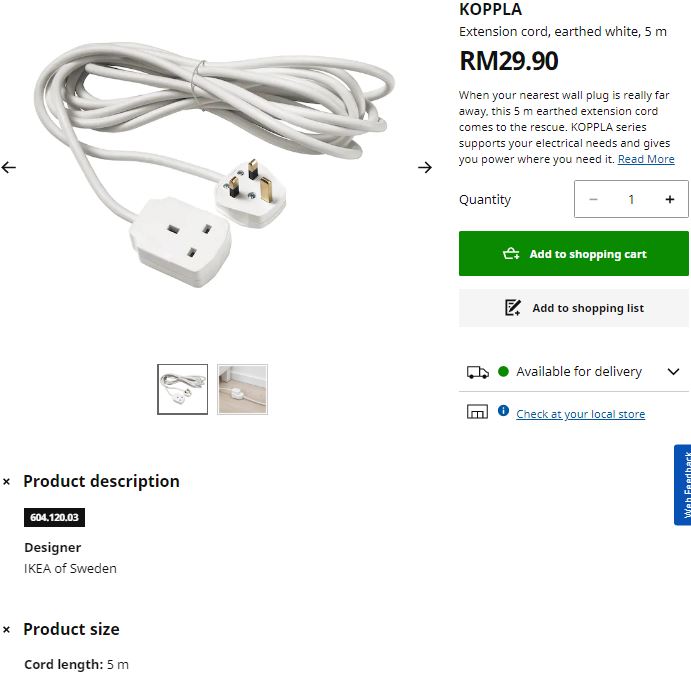
Task: Open the Web Feedback side tab
Action: point(683,485)
